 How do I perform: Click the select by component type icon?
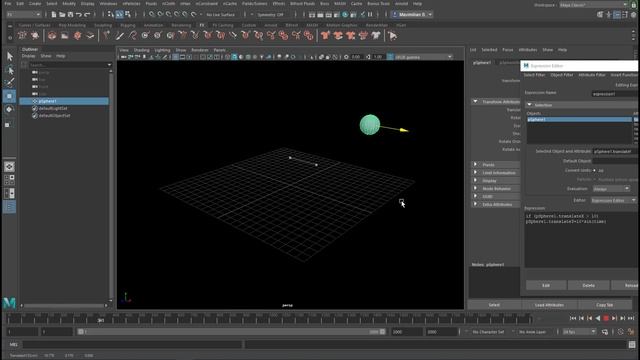click(128, 15)
